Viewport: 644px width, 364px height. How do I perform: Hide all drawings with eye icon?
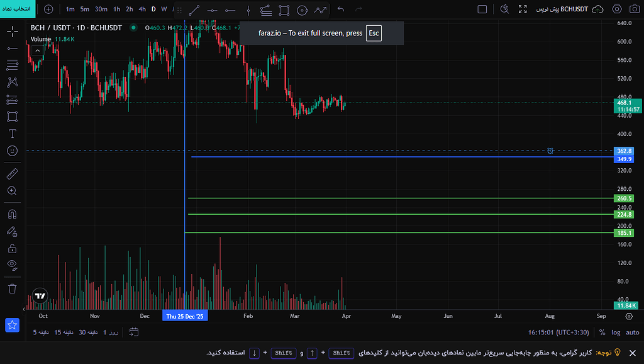[x=13, y=265]
